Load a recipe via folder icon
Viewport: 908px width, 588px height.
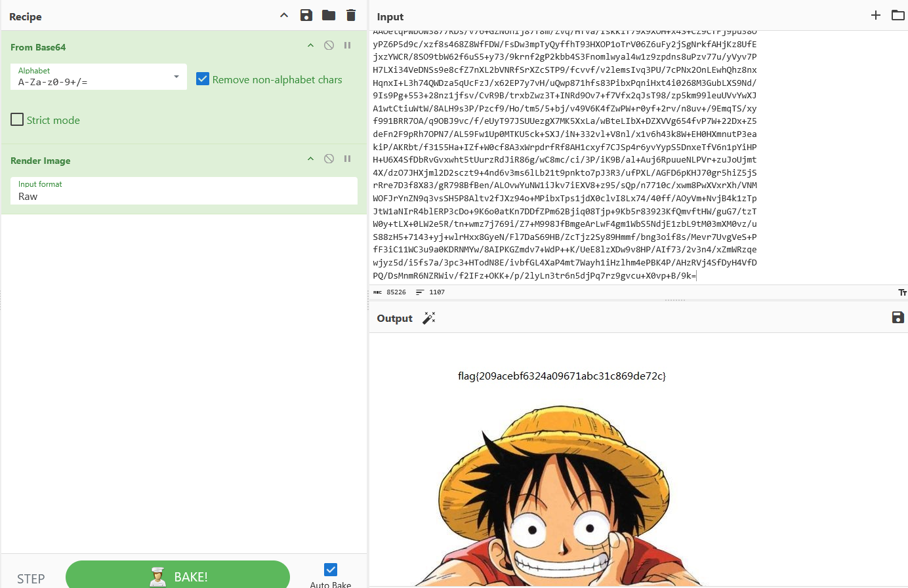(329, 15)
